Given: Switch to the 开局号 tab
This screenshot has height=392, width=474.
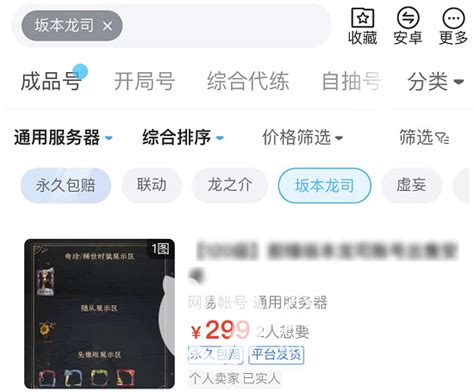Looking at the screenshot, I should [x=144, y=82].
